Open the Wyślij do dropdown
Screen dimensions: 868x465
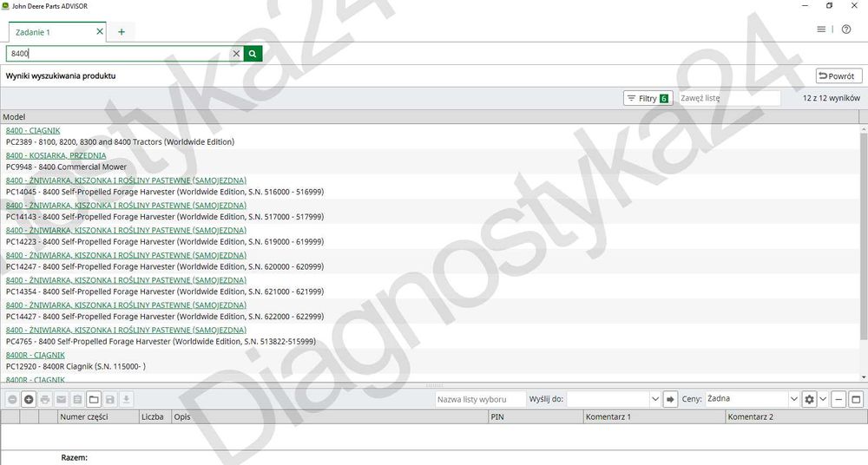tap(654, 399)
